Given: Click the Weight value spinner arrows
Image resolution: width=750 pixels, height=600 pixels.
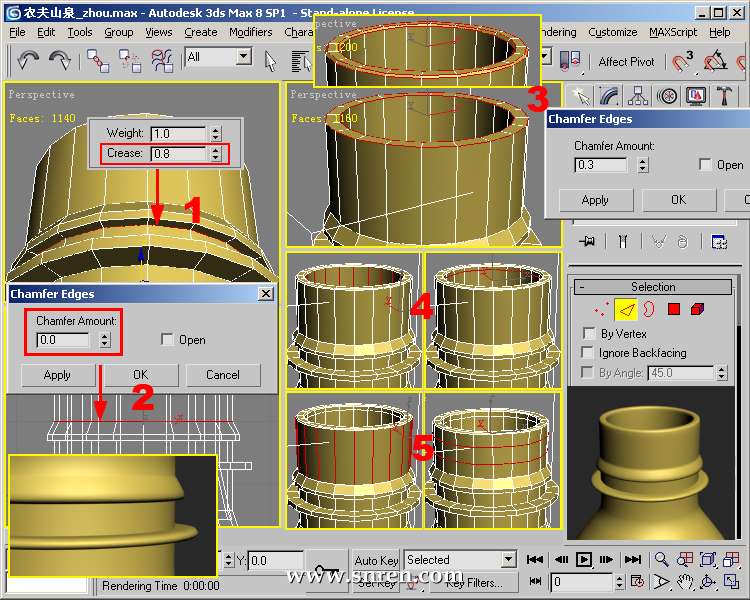Looking at the screenshot, I should coord(216,133).
